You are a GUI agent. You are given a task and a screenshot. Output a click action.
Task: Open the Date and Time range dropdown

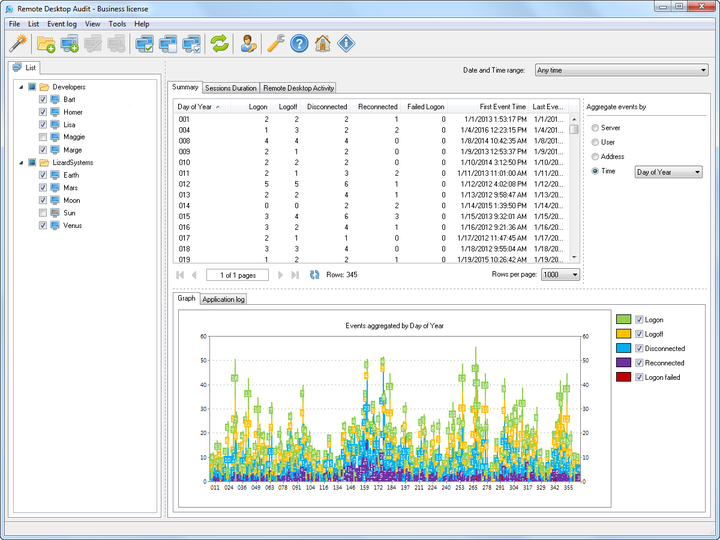tap(621, 70)
